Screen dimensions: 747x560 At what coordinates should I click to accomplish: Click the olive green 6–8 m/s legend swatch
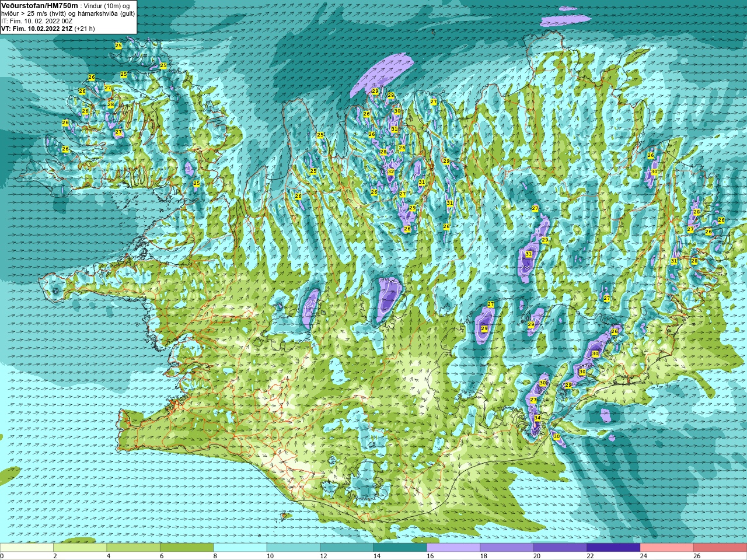pos(187,548)
